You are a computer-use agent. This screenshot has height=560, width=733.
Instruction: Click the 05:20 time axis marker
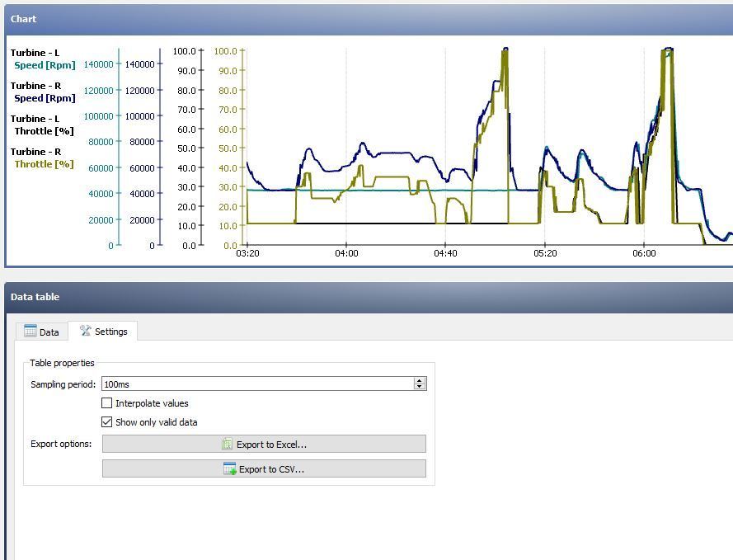click(545, 253)
